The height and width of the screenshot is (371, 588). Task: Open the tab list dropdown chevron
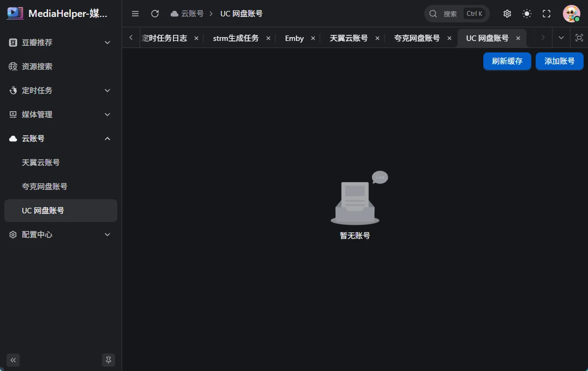tap(561, 38)
